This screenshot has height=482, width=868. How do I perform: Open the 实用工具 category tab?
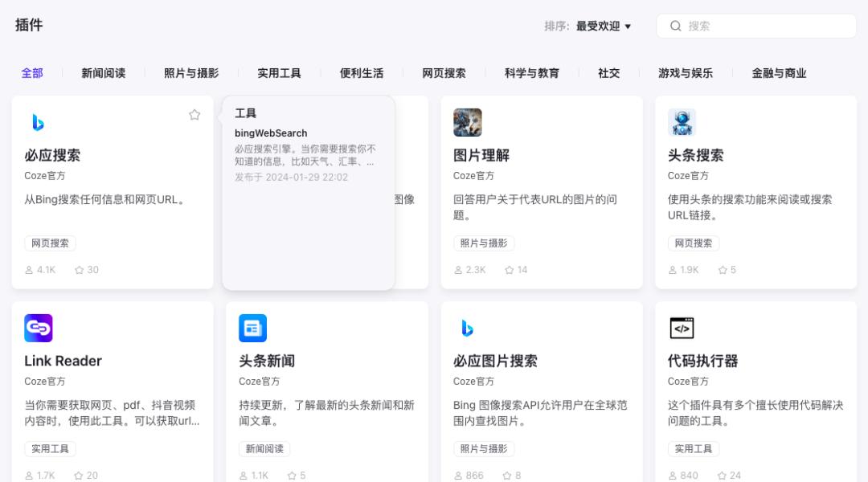[280, 73]
